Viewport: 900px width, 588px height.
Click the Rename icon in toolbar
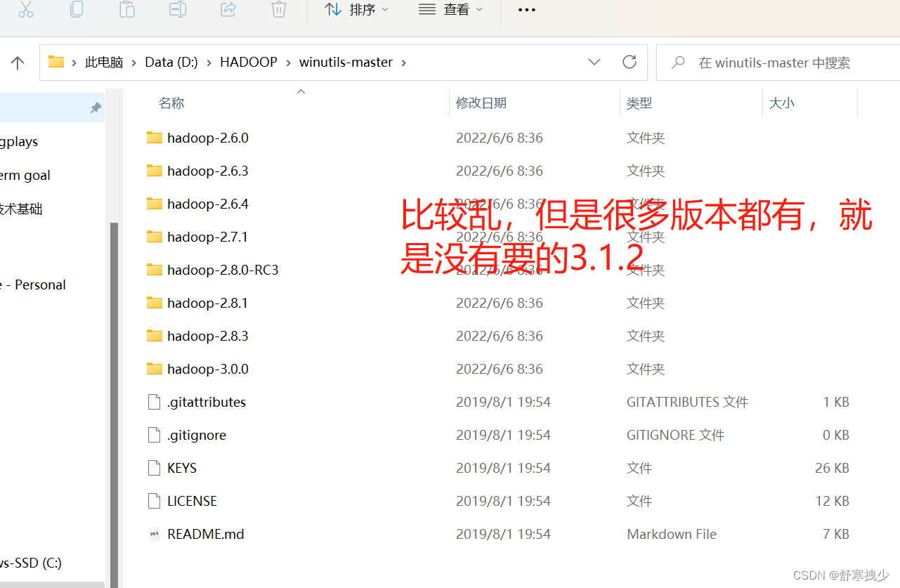click(178, 10)
